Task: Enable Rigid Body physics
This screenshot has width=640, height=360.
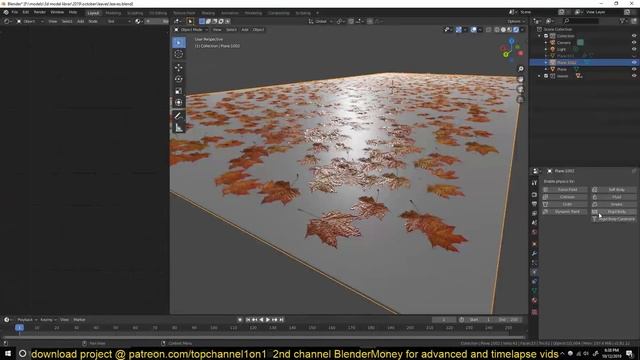Action: coord(614,212)
